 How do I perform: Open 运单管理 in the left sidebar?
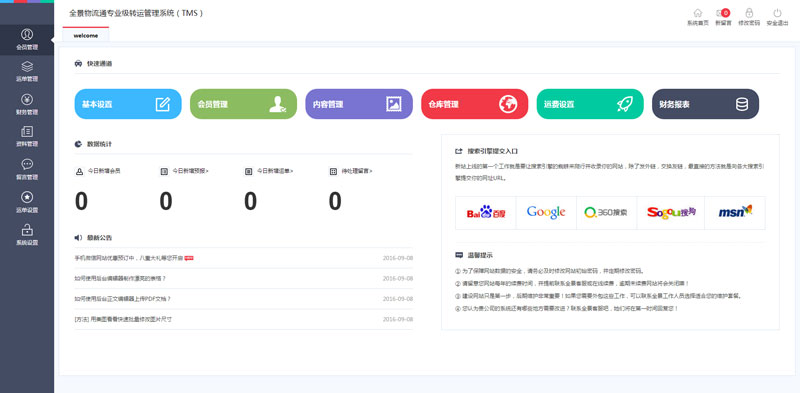coord(27,72)
